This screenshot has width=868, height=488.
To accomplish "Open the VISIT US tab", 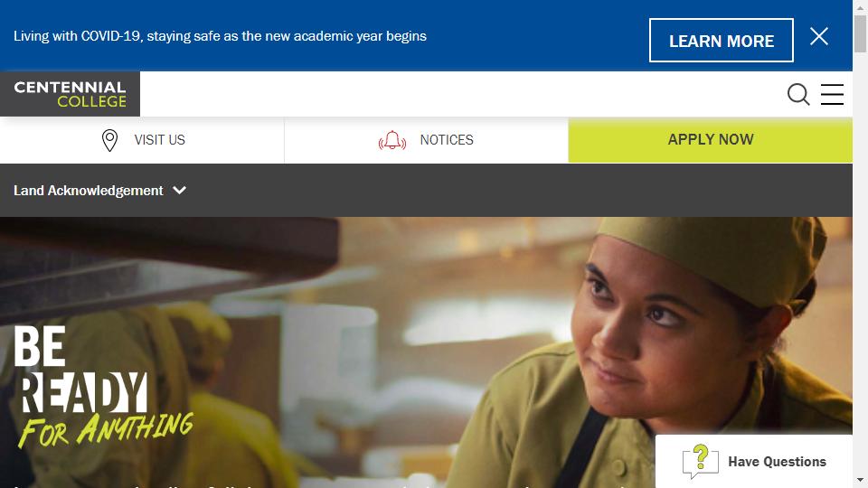I will point(142,140).
